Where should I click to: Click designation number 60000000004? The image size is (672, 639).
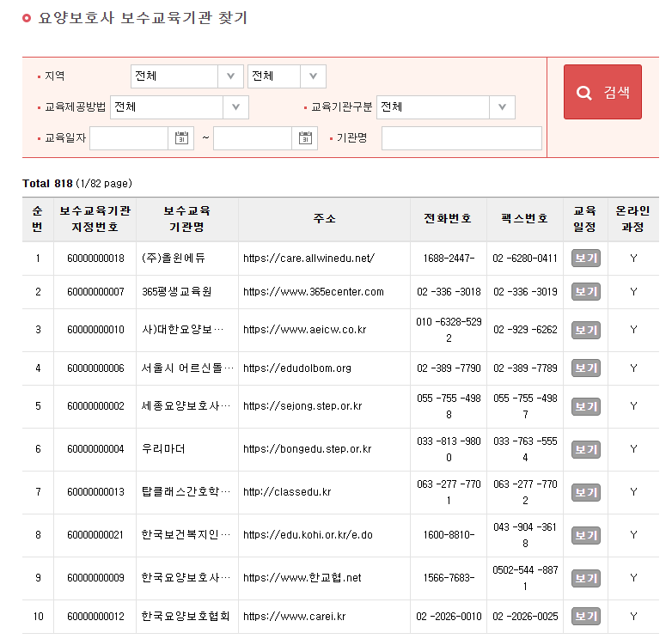95,449
